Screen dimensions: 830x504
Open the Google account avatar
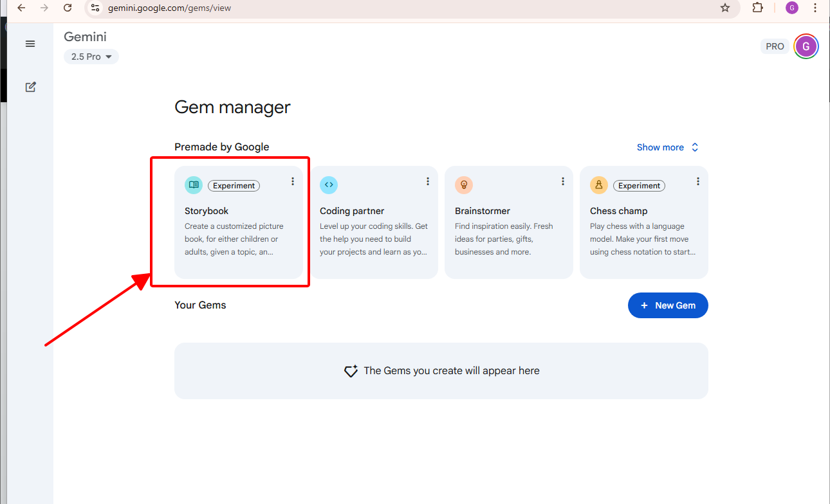(x=806, y=46)
